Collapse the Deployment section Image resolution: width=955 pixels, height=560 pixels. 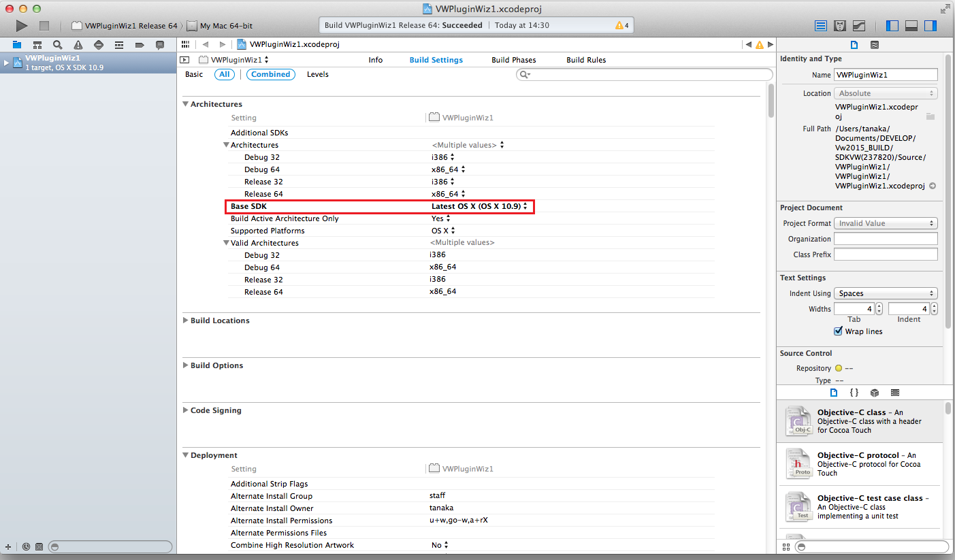coord(185,455)
